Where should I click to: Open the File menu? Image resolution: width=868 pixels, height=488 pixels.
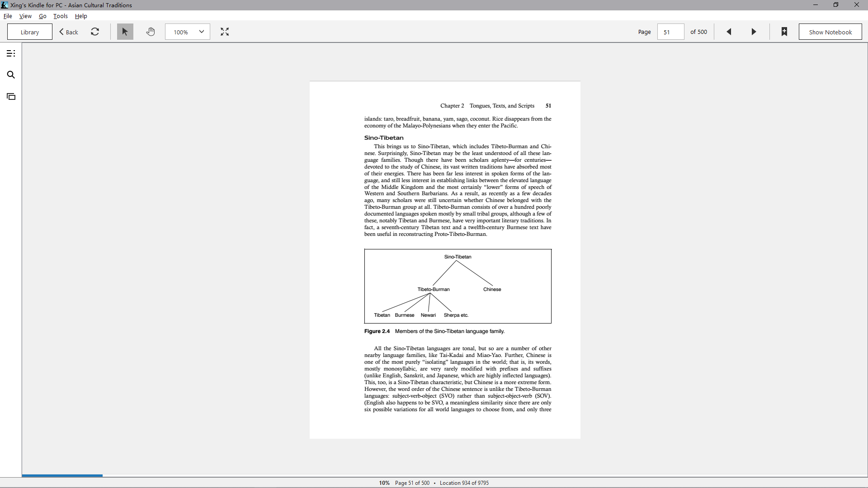pos(8,16)
